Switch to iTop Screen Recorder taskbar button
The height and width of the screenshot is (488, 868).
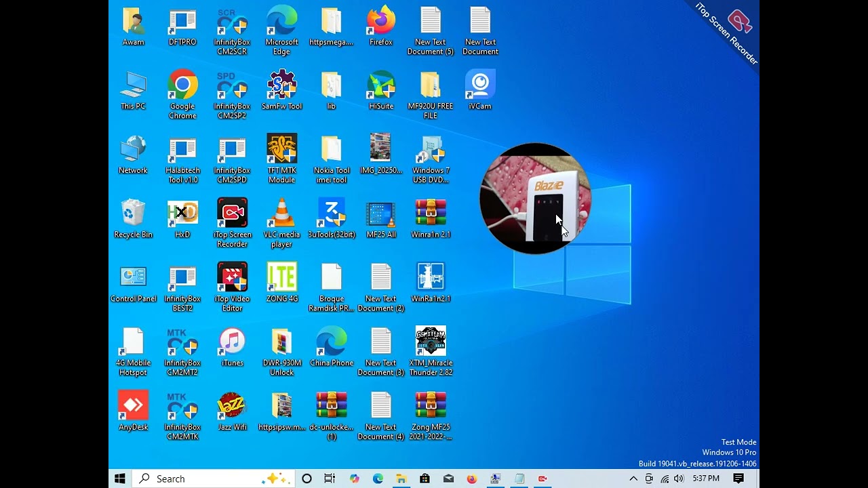tap(542, 479)
